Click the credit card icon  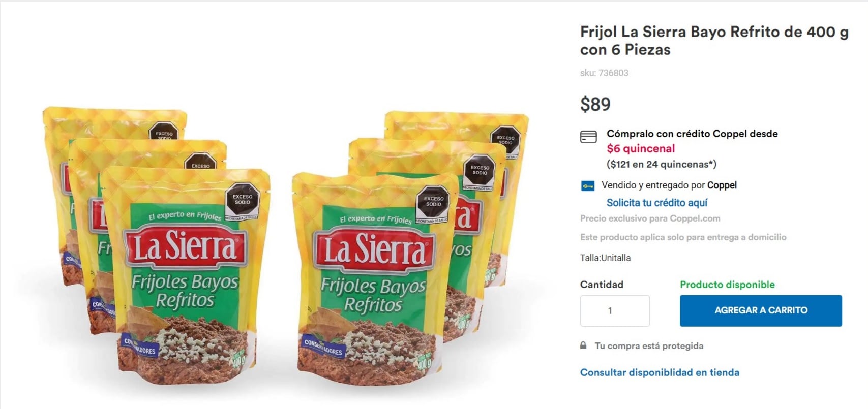[x=588, y=137]
